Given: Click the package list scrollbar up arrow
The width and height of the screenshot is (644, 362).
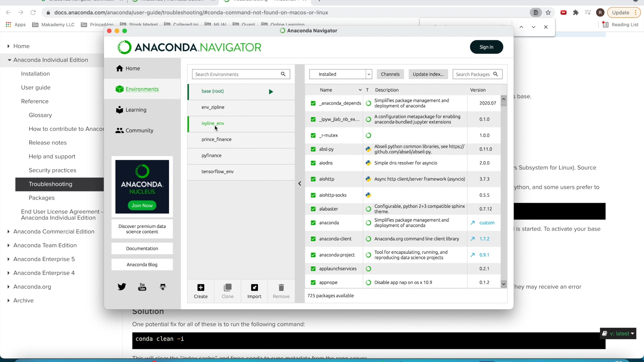Looking at the screenshot, I should 503,99.
